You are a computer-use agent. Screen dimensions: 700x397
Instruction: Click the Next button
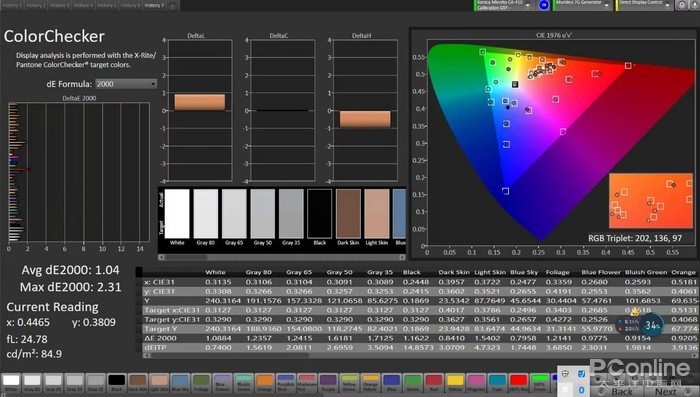click(666, 392)
